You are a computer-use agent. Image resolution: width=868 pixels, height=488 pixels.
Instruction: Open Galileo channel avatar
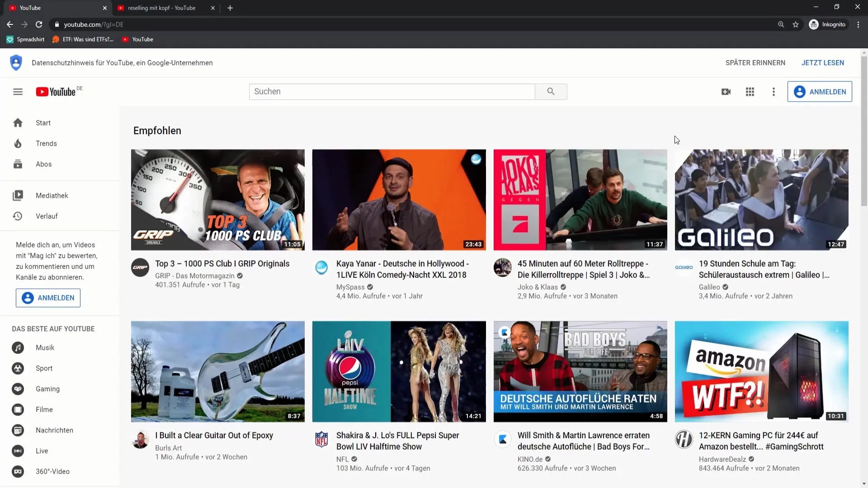tap(684, 267)
